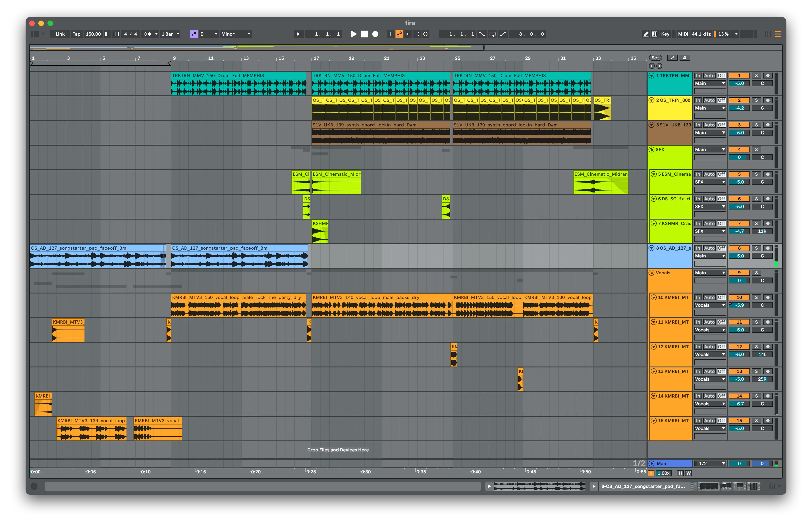Enable MIDI Arrangement Overdub plus icon
The height and width of the screenshot is (529, 812).
coord(391,34)
